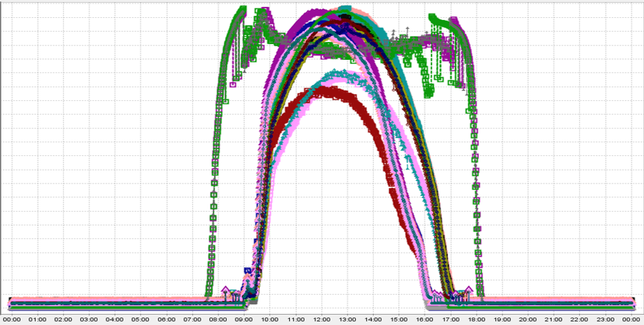
Task: Click the blue square marker near 09:00 baseline
Action: [x=248, y=271]
